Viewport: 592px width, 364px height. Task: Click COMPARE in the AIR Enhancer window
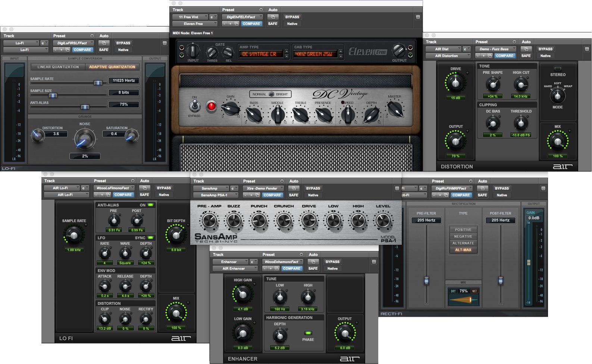pyautogui.click(x=292, y=269)
